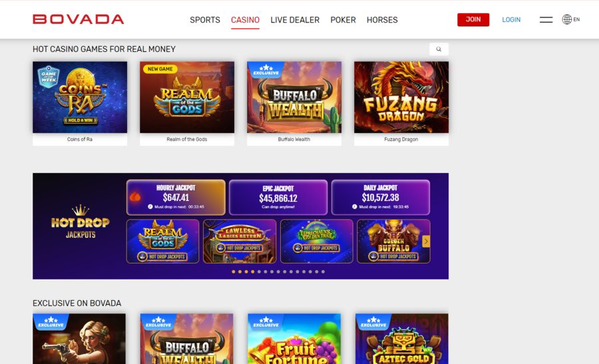Open the Live Dealer tab
The height and width of the screenshot is (364, 599).
click(x=295, y=20)
